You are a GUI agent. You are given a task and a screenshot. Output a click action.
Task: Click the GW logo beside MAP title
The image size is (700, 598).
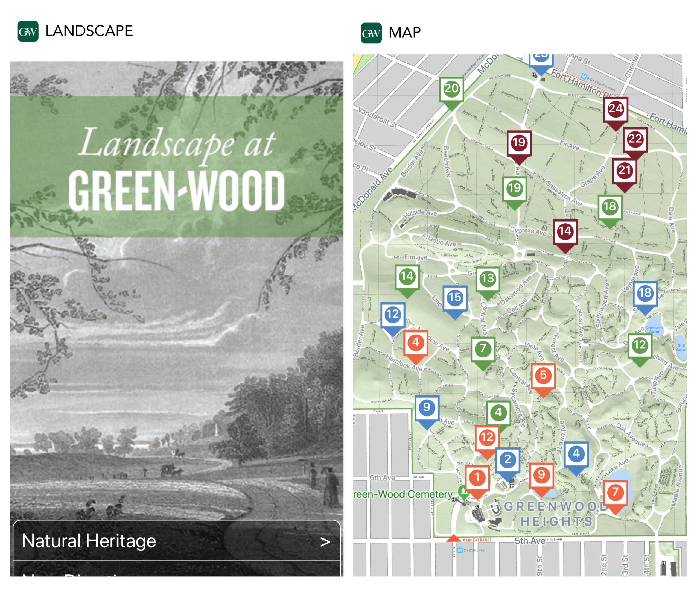coord(371,33)
